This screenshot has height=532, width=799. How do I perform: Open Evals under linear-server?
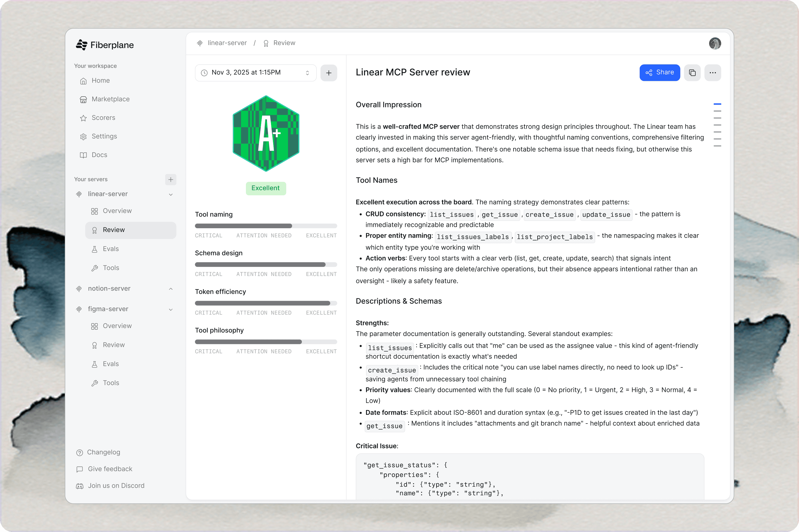111,249
